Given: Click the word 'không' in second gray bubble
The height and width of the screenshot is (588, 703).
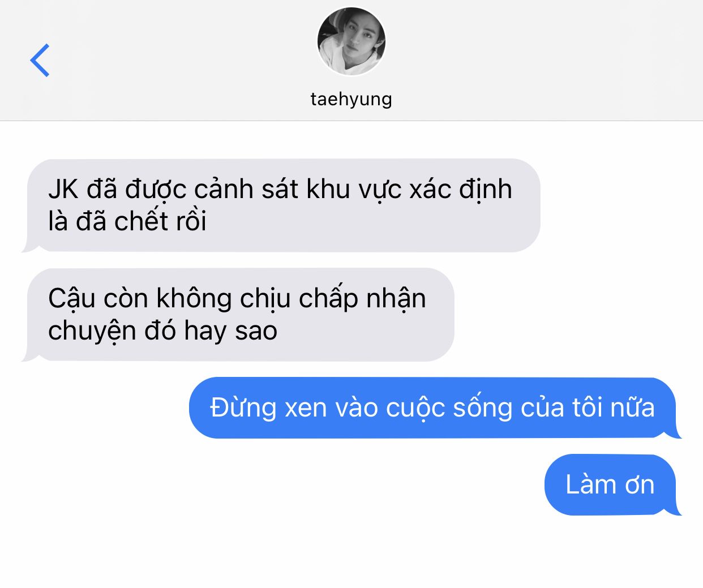Looking at the screenshot, I should point(194,299).
